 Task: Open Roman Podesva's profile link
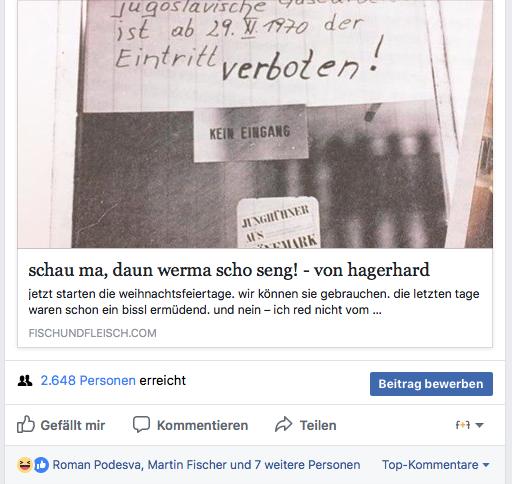[x=97, y=465]
